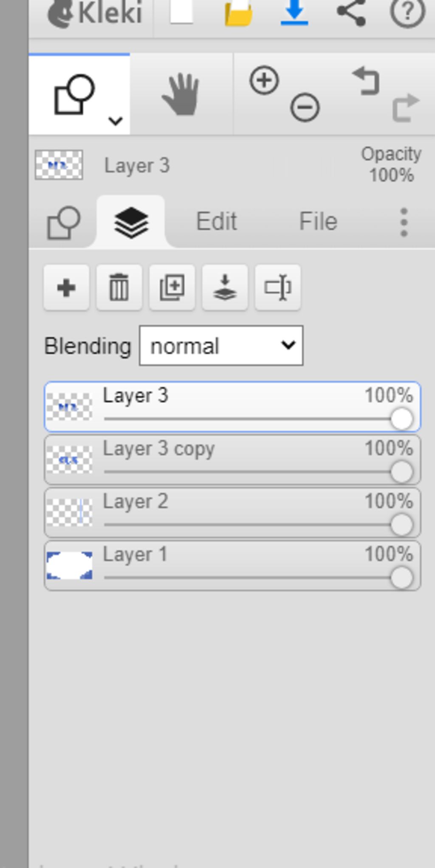This screenshot has width=435, height=868.
Task: Duplicate the current layer
Action: point(172,288)
